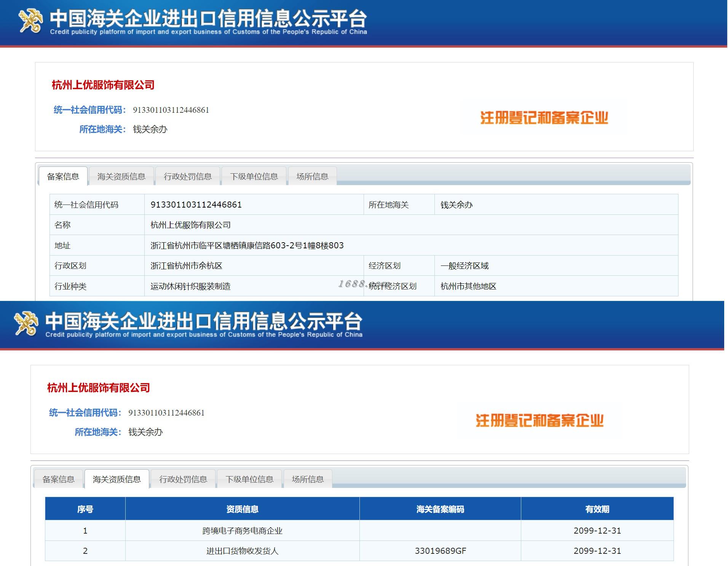The width and height of the screenshot is (728, 566).
Task: Click the 2099-12-31 date for 跨境电子商务电商企业
Action: click(597, 531)
